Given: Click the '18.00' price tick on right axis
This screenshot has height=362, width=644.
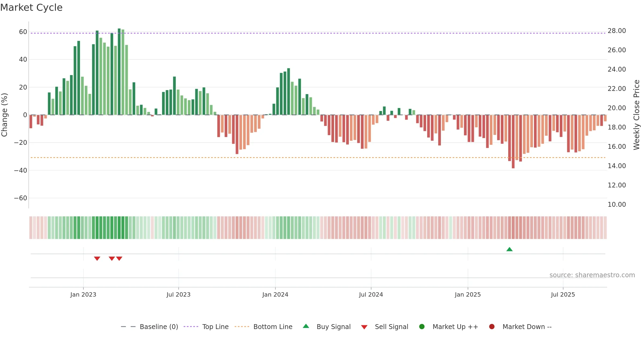Looking at the screenshot, I should [x=617, y=127].
